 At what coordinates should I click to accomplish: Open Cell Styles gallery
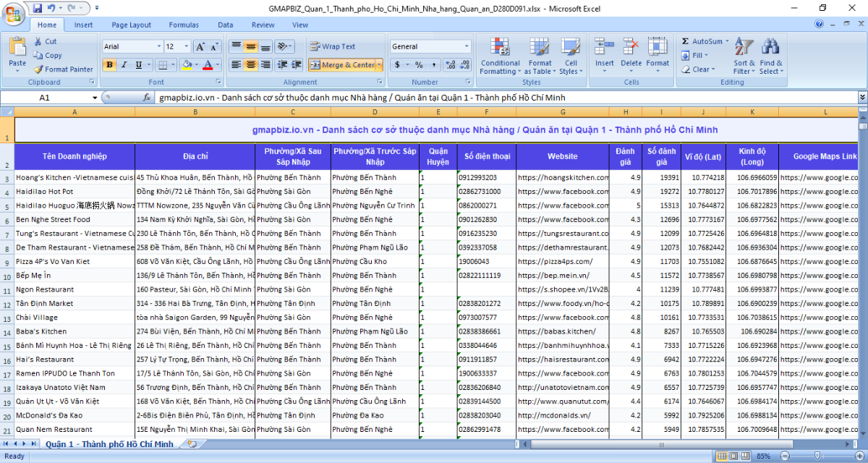coord(571,56)
